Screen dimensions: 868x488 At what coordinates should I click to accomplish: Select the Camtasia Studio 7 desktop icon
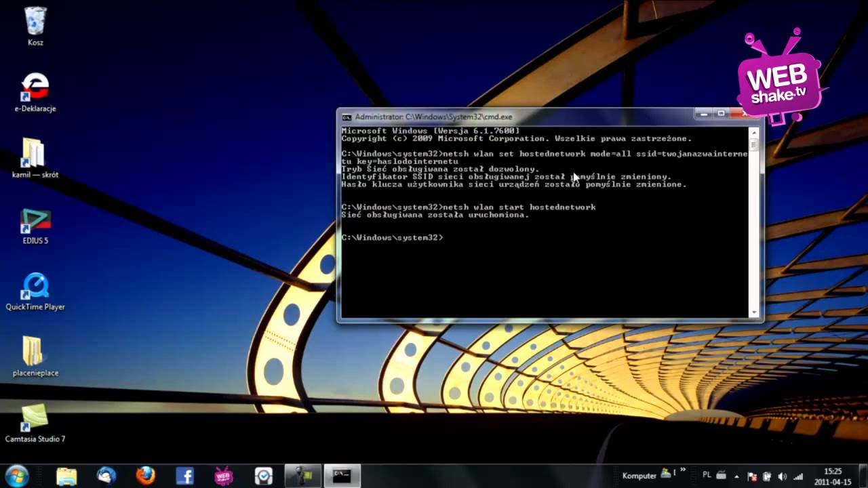(35, 423)
